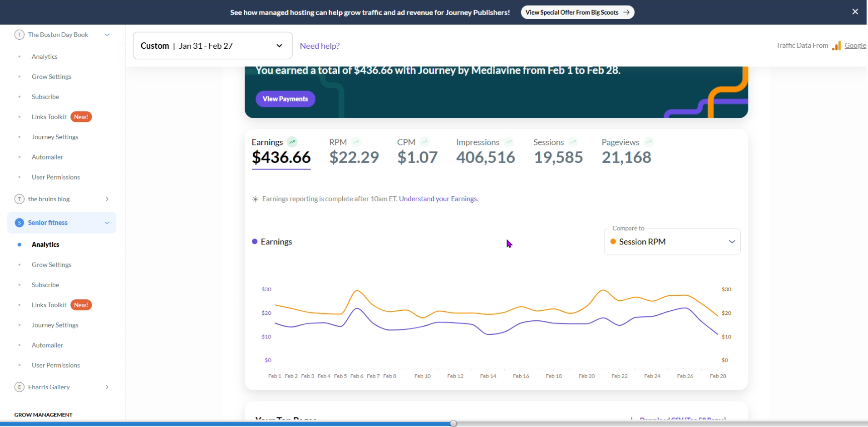Open Links Toolkit under The Boston Day Book
The height and width of the screenshot is (427, 868).
pyautogui.click(x=49, y=117)
